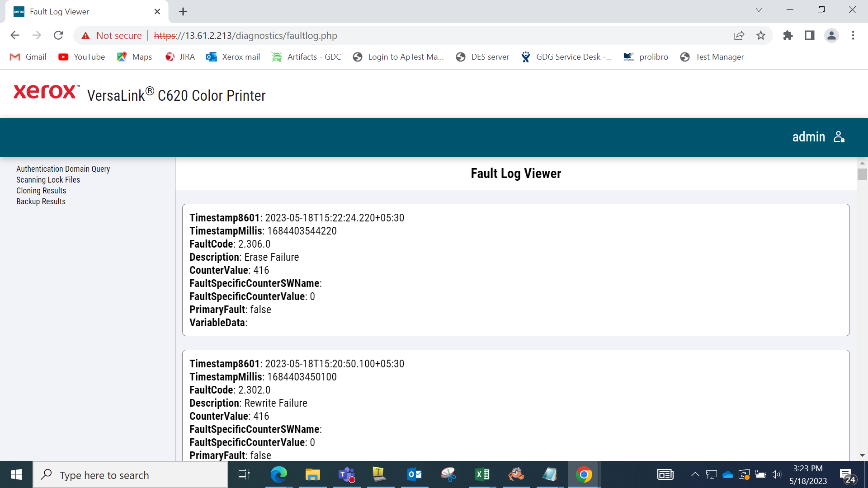The height and width of the screenshot is (488, 868).
Task: Open the Xerox mail bookmark
Action: (233, 57)
